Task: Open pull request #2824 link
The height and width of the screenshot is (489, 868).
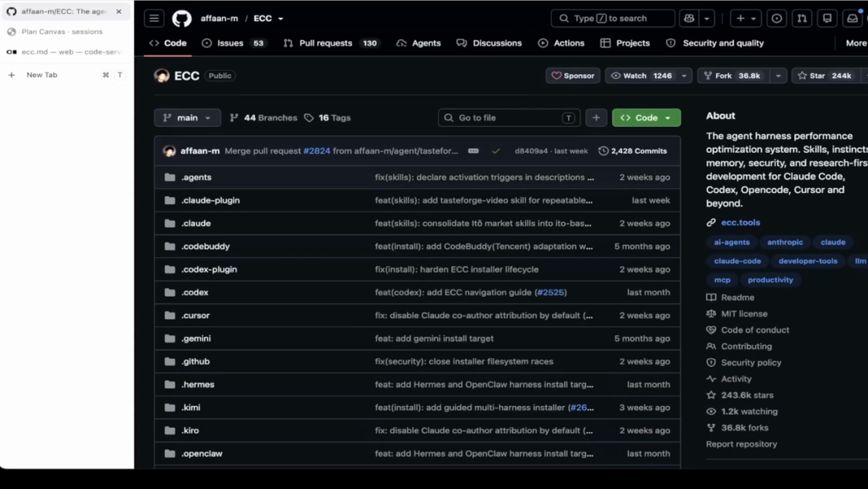Action: click(317, 150)
